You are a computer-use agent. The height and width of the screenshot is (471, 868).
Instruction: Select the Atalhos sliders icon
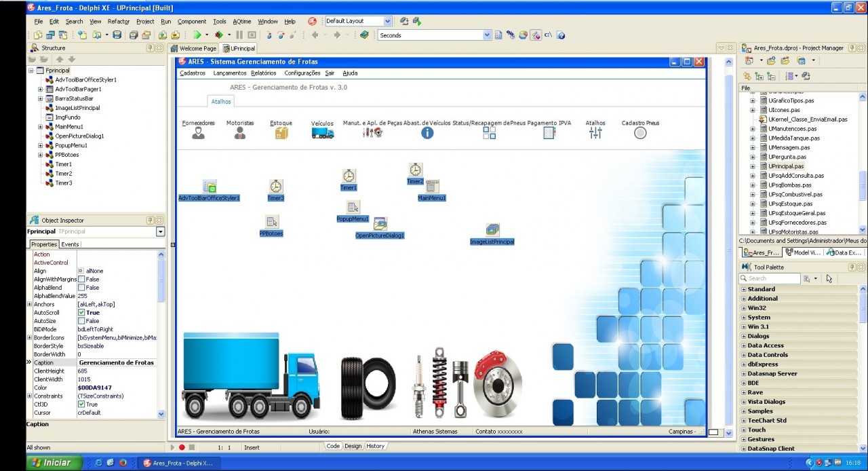[595, 133]
